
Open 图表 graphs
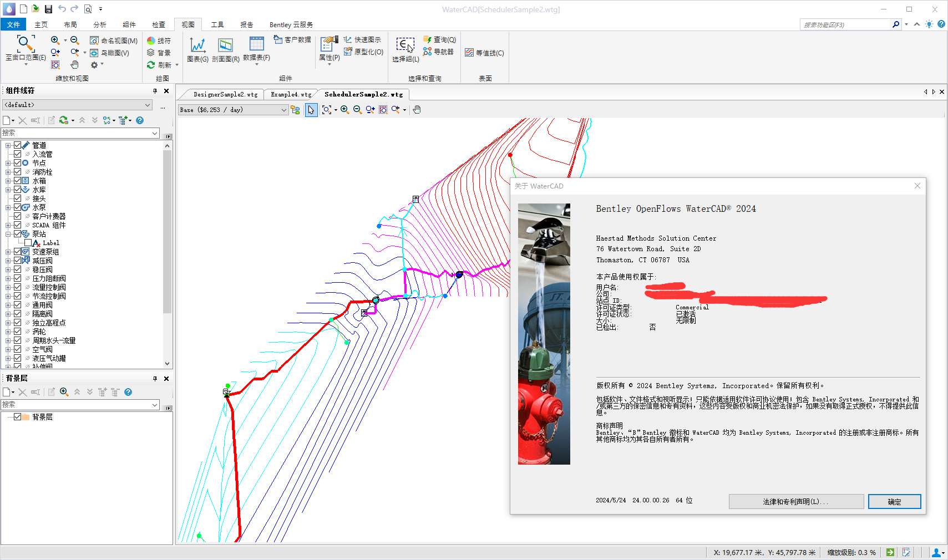point(197,49)
